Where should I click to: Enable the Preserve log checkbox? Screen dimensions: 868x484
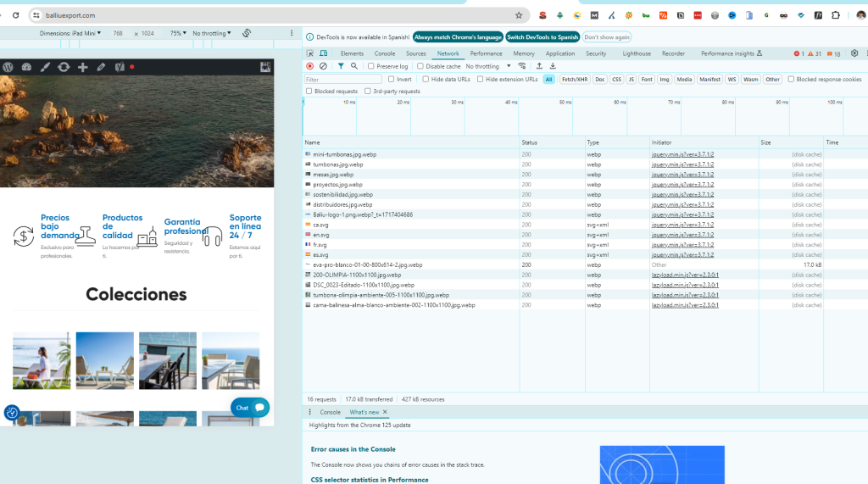[x=372, y=66]
